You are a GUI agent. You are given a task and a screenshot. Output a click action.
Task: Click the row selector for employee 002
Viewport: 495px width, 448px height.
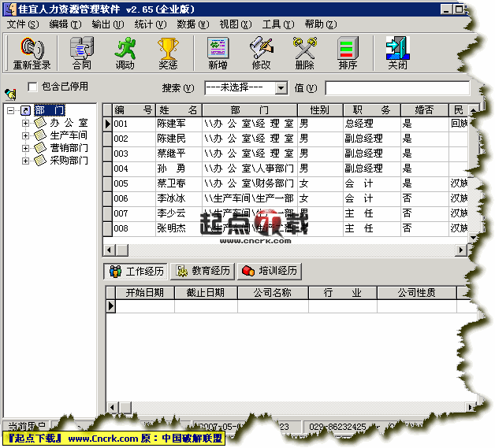[x=108, y=139]
